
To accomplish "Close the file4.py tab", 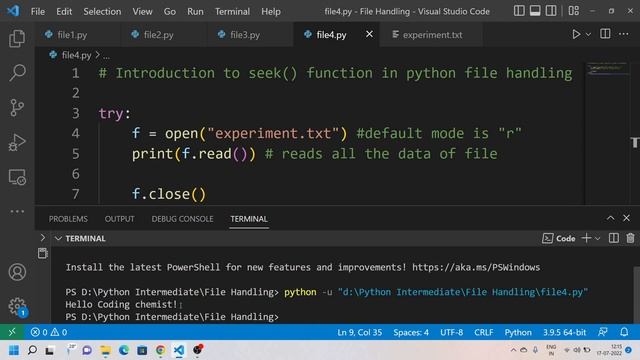I will [369, 34].
